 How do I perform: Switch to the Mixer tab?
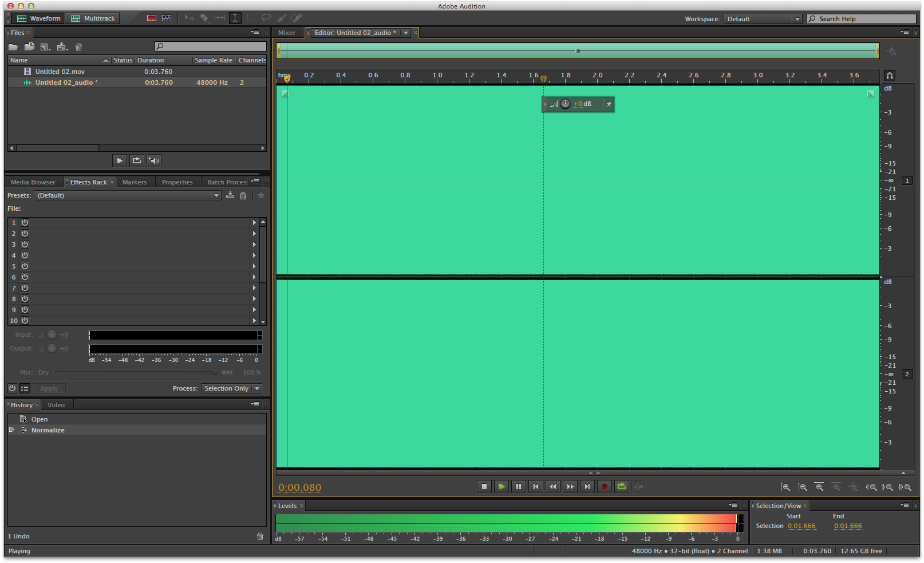287,33
